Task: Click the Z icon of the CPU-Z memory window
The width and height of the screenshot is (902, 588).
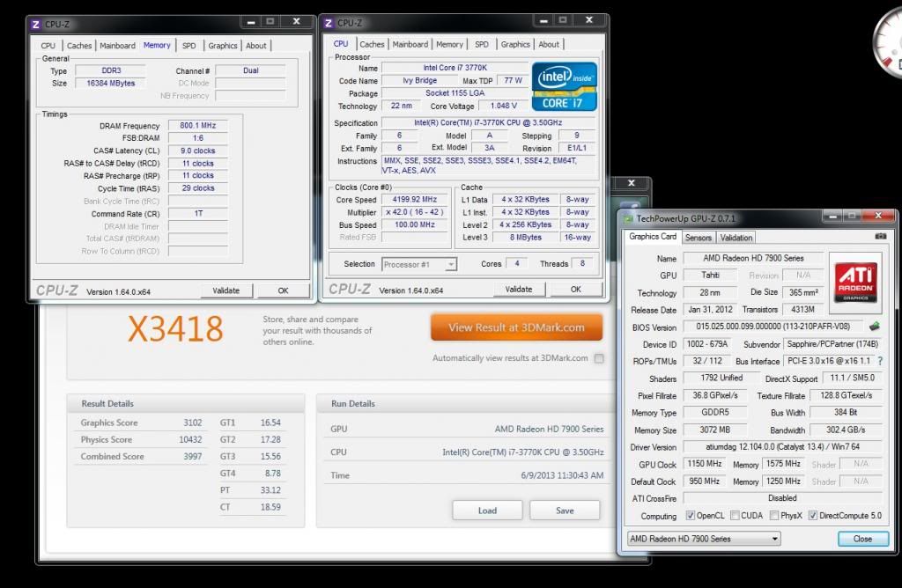Action: [x=35, y=24]
